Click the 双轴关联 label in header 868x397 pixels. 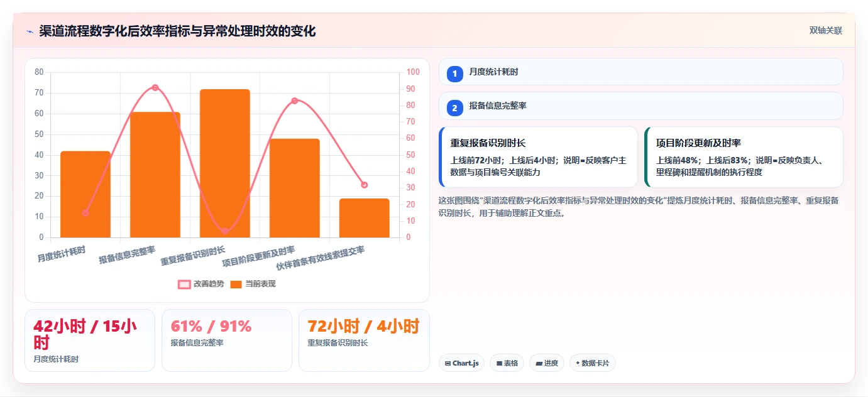pyautogui.click(x=825, y=30)
